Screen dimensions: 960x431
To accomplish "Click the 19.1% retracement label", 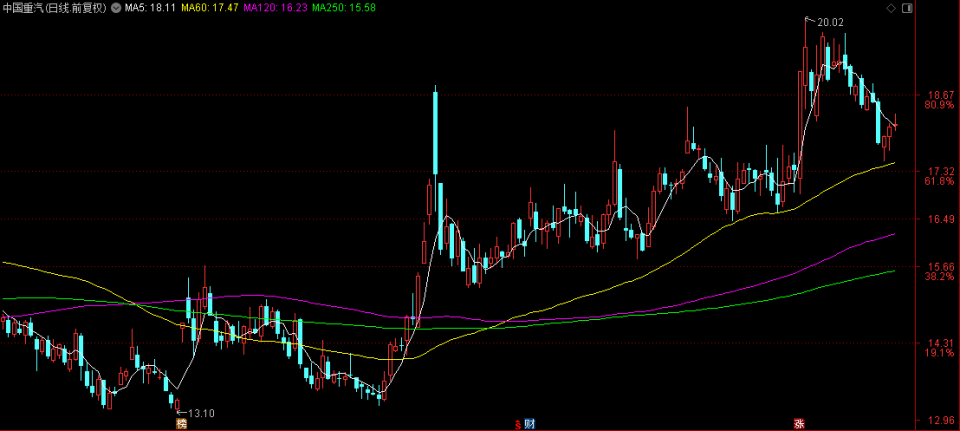I will 940,353.
